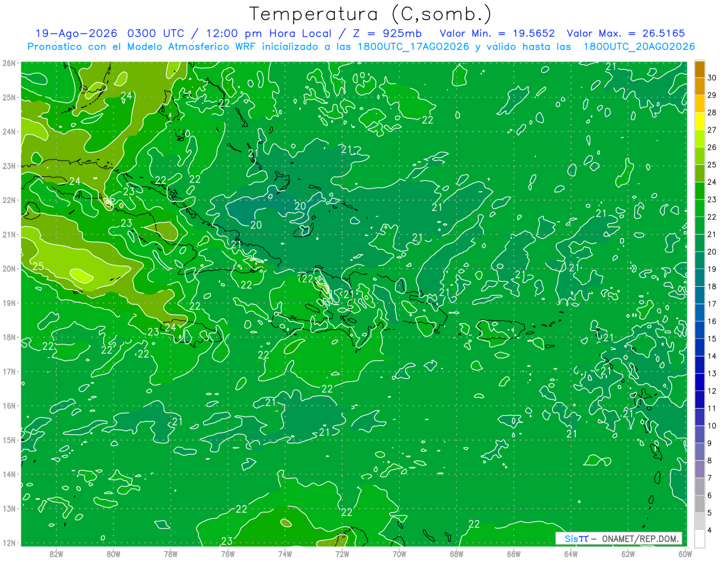This screenshot has height=562, width=728.
Task: Click the "76W" longitude axis label
Action: point(228,554)
